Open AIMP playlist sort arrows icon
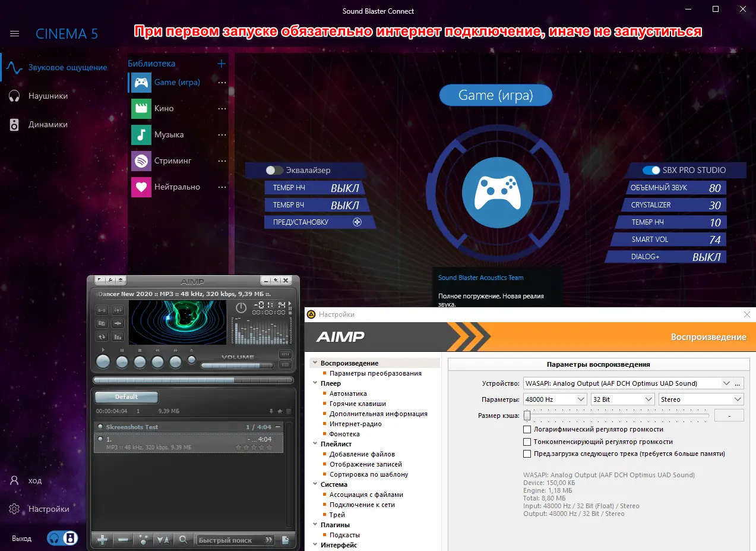The height and width of the screenshot is (551, 756). pos(163,540)
